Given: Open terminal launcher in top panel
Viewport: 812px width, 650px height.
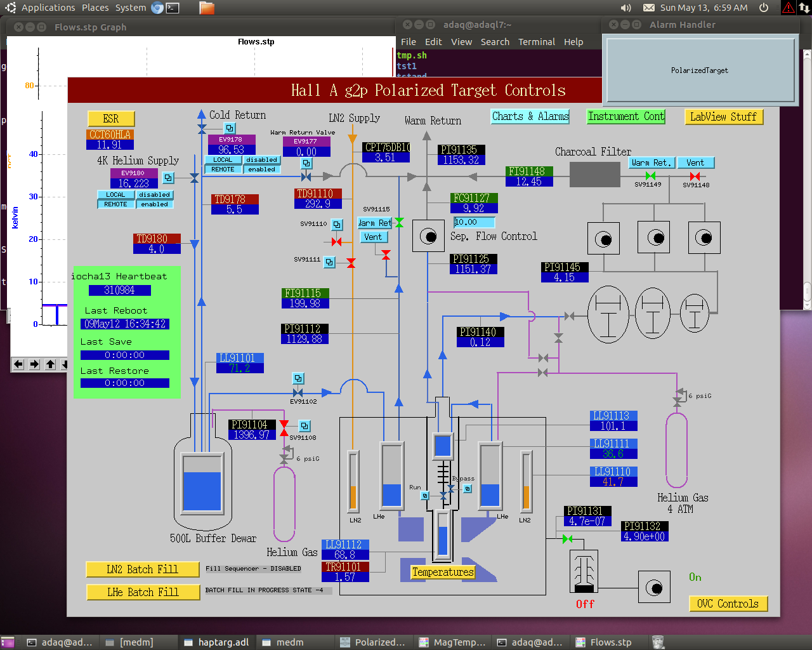Looking at the screenshot, I should tap(173, 8).
